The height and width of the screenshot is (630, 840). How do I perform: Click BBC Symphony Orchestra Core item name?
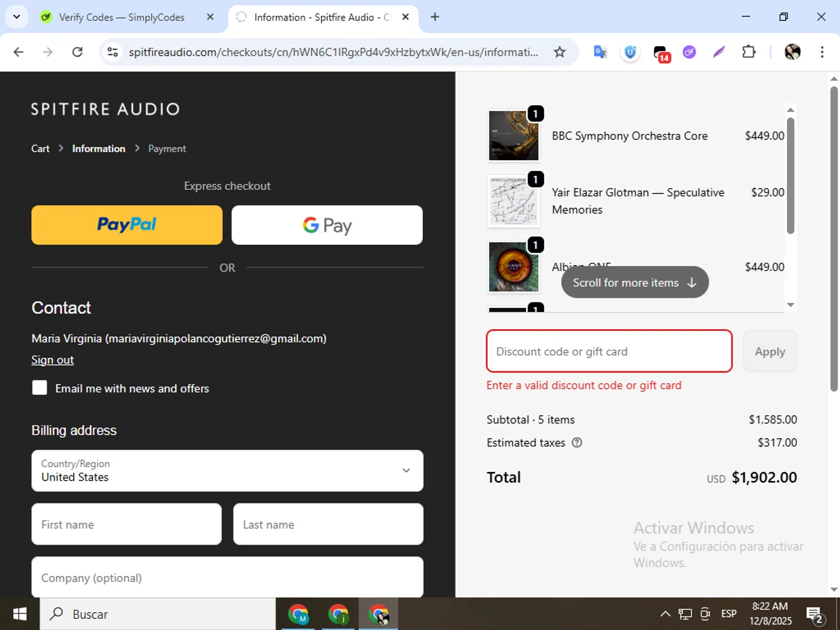pyautogui.click(x=629, y=136)
